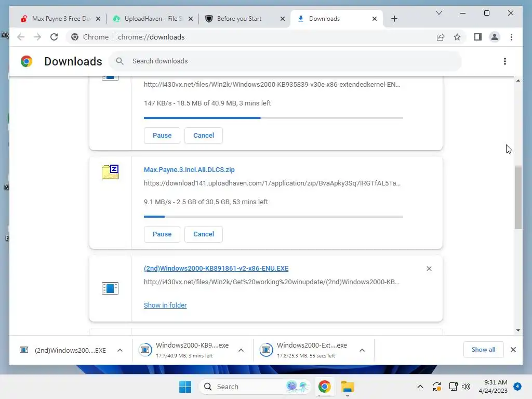Focus the Search downloads field

pyautogui.click(x=285, y=61)
